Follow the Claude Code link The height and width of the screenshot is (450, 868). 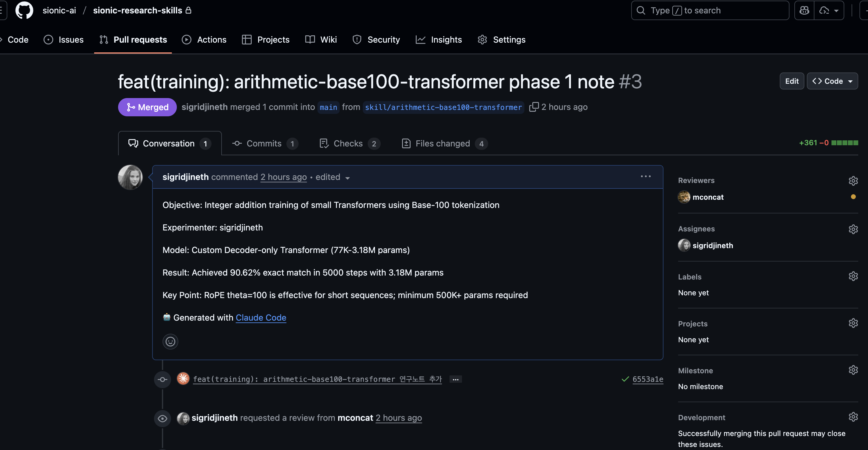(261, 318)
